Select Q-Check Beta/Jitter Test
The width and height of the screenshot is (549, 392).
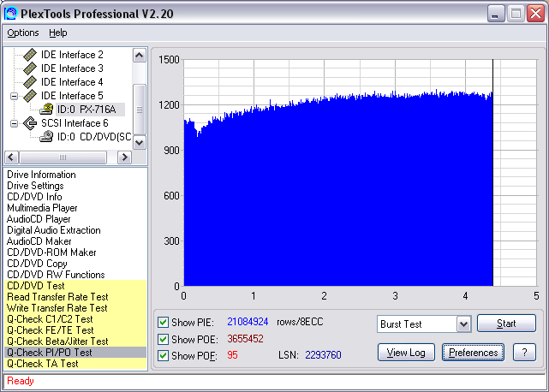point(75,342)
